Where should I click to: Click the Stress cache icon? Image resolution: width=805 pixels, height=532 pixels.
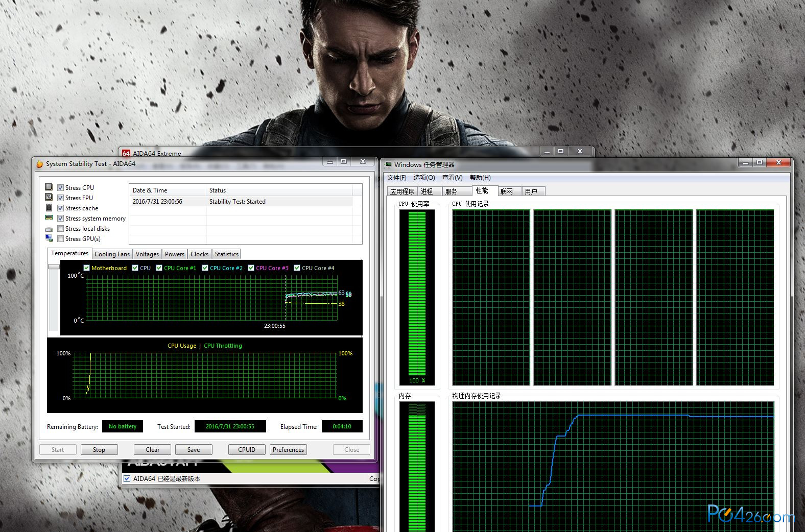pyautogui.click(x=49, y=207)
